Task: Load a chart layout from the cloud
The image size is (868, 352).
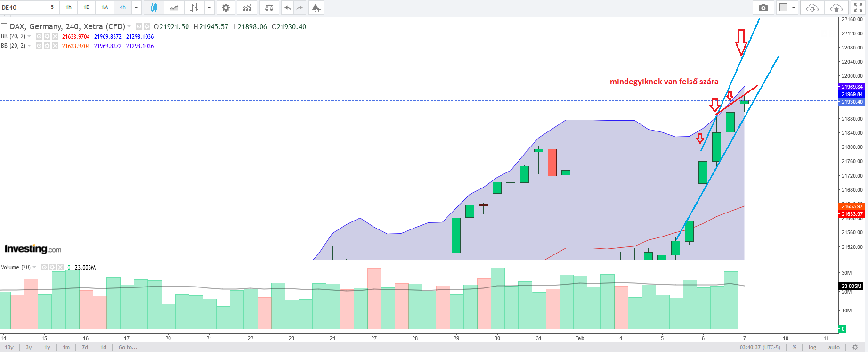Action: (x=812, y=8)
